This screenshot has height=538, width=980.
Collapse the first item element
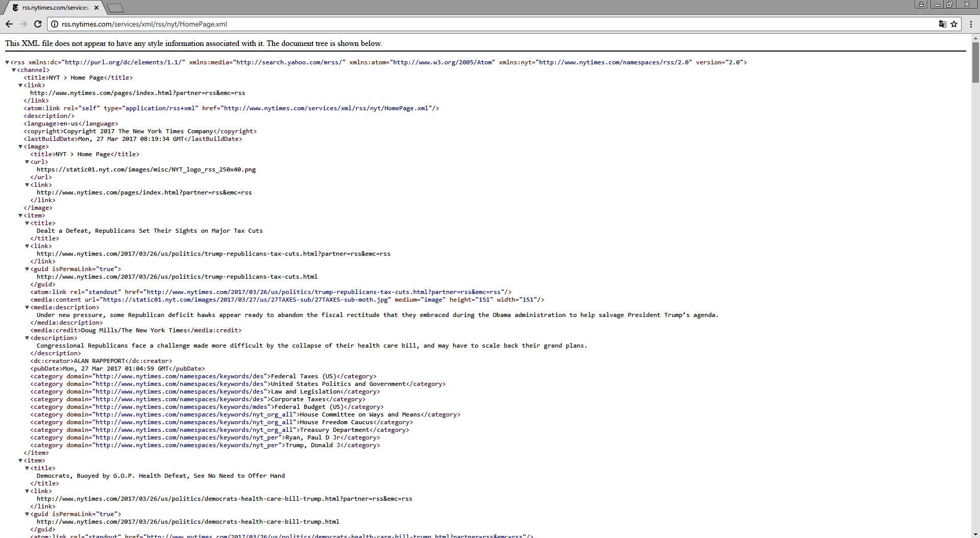coord(20,215)
